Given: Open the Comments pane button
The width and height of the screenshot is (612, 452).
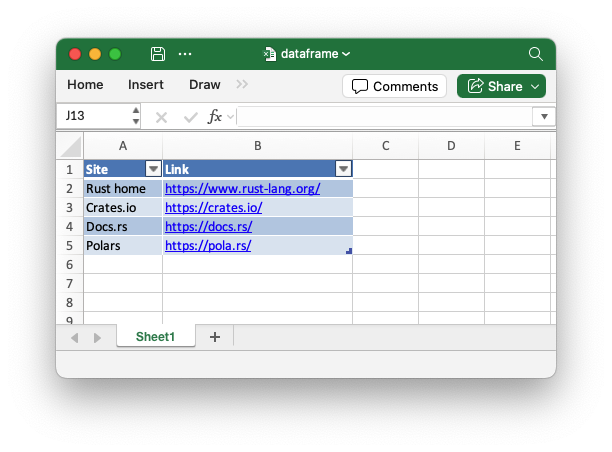Looking at the screenshot, I should (394, 86).
